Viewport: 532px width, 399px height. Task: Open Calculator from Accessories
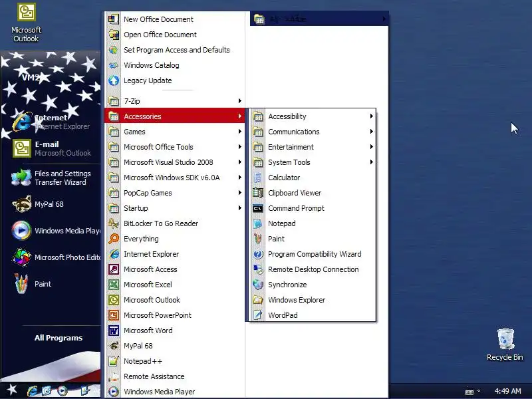[313, 178]
